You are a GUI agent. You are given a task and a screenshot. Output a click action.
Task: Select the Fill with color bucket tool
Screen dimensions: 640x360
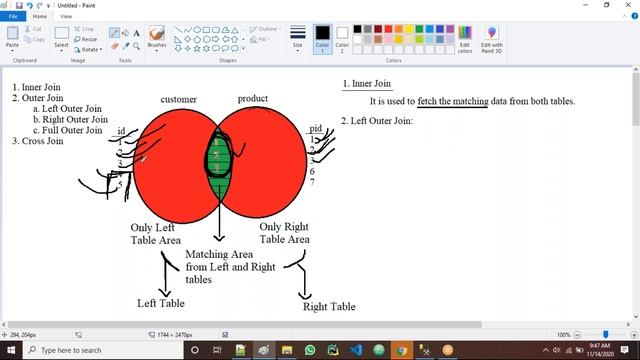pos(126,33)
